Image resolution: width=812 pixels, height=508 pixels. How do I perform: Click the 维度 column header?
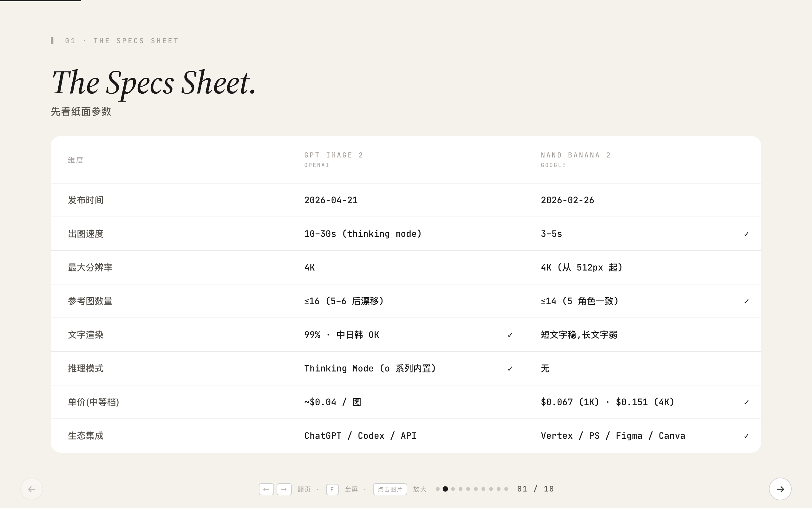pos(75,160)
